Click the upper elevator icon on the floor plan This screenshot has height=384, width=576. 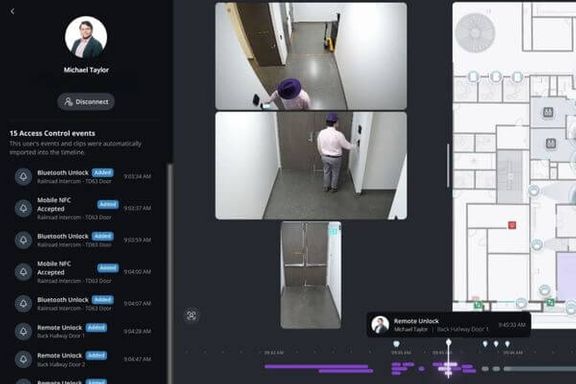coord(548,112)
